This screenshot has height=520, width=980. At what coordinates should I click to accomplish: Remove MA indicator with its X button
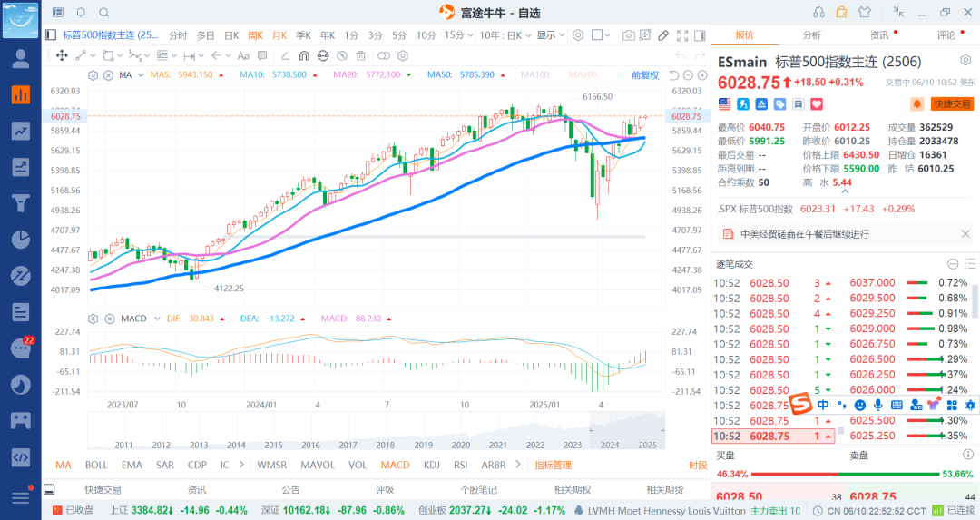tap(108, 75)
